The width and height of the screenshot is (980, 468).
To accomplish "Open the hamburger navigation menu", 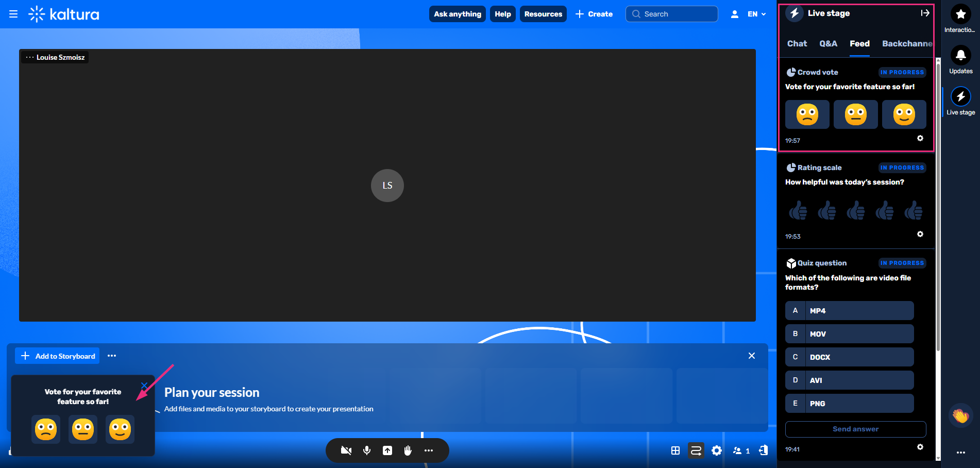I will [13, 14].
